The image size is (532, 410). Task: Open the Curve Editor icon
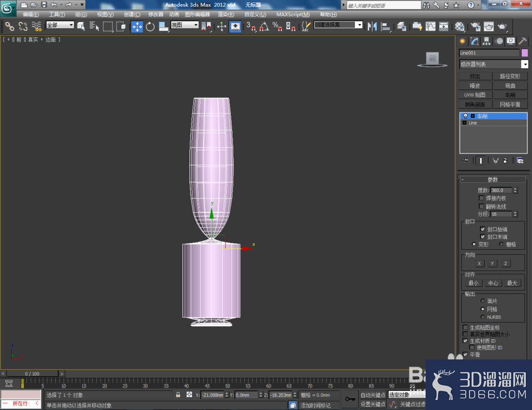click(430, 26)
